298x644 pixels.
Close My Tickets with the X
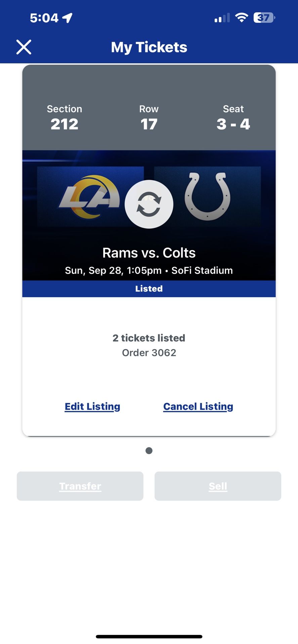click(x=24, y=47)
